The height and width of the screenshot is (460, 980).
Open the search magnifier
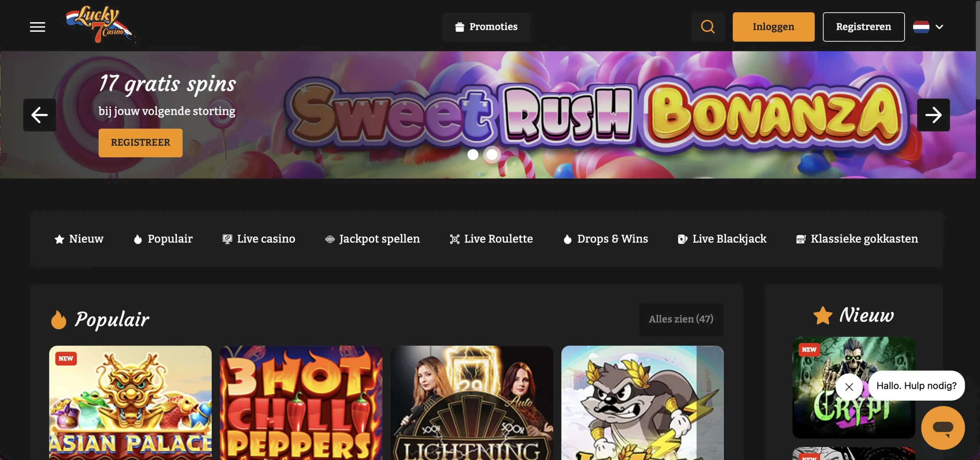tap(708, 27)
